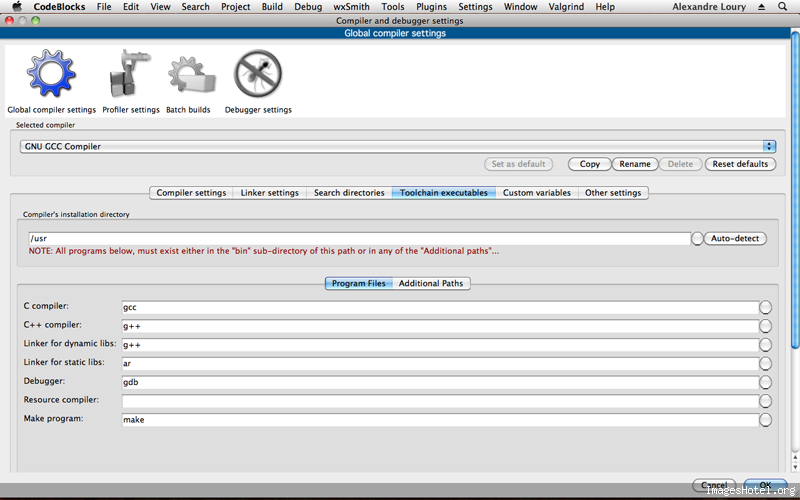Click the Delete compiler button

[x=680, y=164]
